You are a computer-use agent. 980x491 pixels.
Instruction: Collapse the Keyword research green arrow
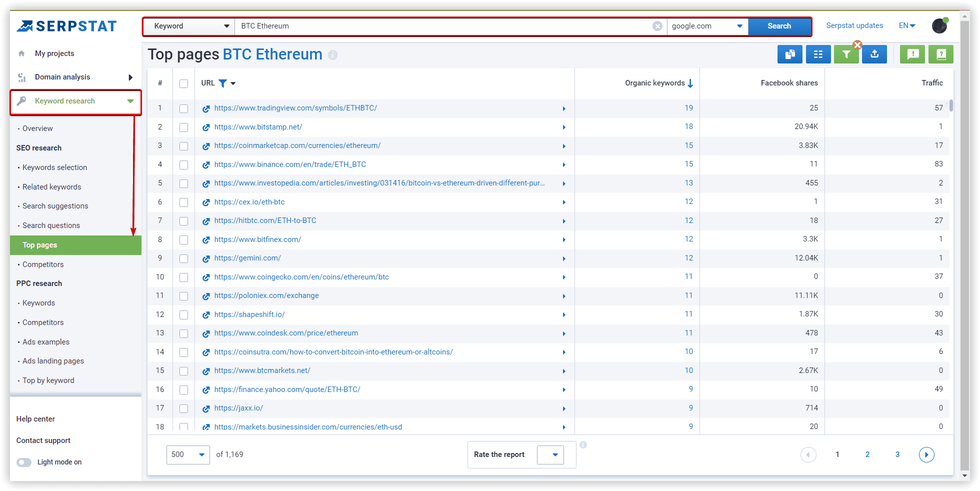coord(130,101)
